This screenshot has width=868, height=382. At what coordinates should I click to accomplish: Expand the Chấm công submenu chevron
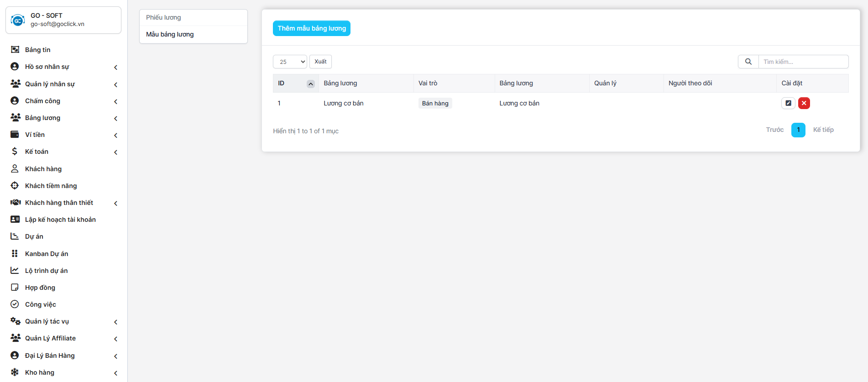tap(115, 101)
